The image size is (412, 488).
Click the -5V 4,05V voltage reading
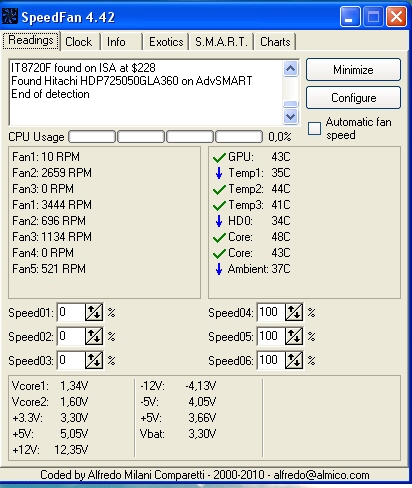(x=178, y=402)
